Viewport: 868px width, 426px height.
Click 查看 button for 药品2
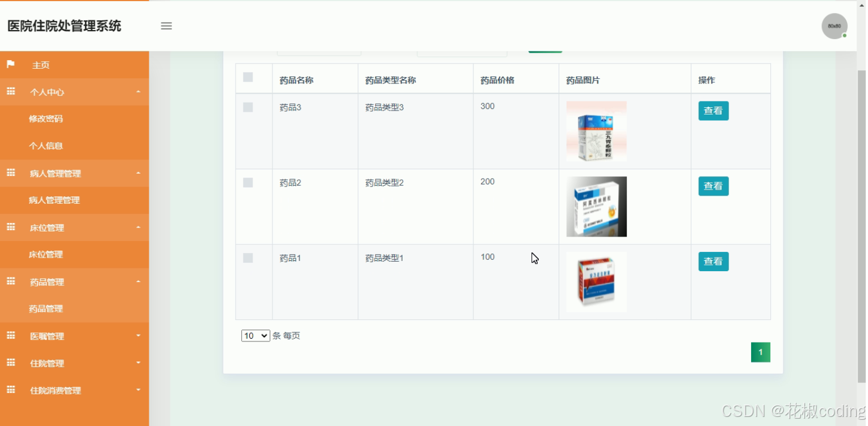point(713,186)
